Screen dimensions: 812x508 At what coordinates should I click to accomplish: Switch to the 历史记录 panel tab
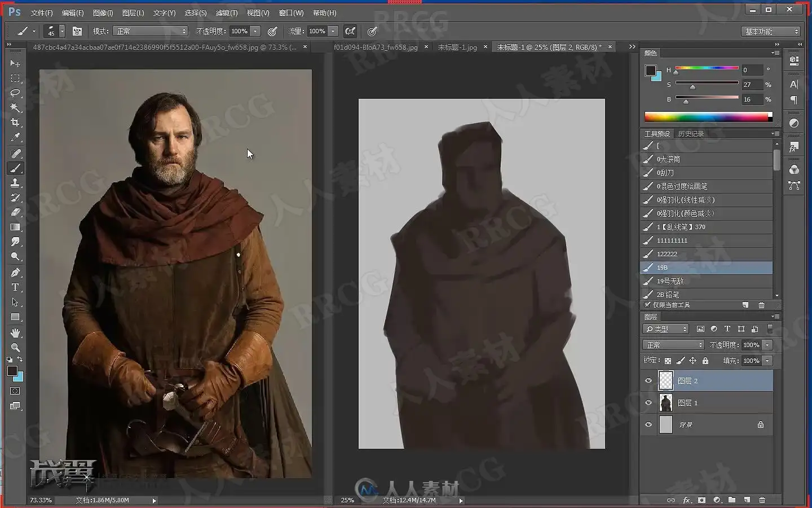coord(691,134)
